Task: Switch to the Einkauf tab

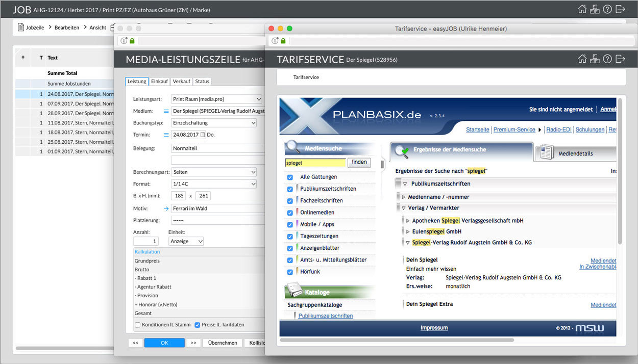Action: click(159, 81)
